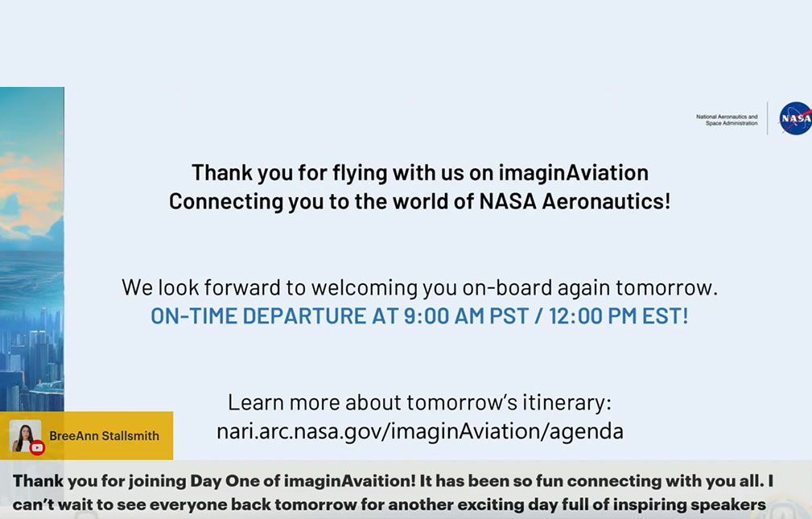Click the 'Thank you for joining Day One' comment
Viewport: 812px width, 519px height.
pos(393,481)
